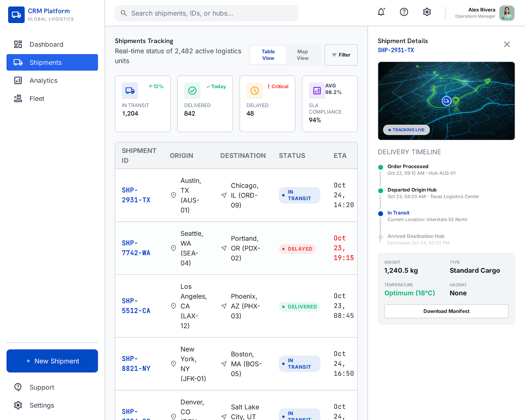Click the Delayed clock icon card
Viewport: 525px width, 420px height.
(x=255, y=91)
